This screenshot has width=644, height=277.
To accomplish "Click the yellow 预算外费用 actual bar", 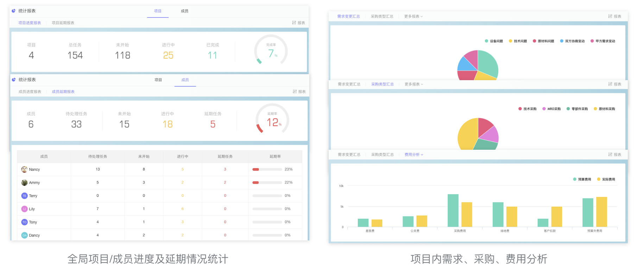I will pyautogui.click(x=601, y=212).
